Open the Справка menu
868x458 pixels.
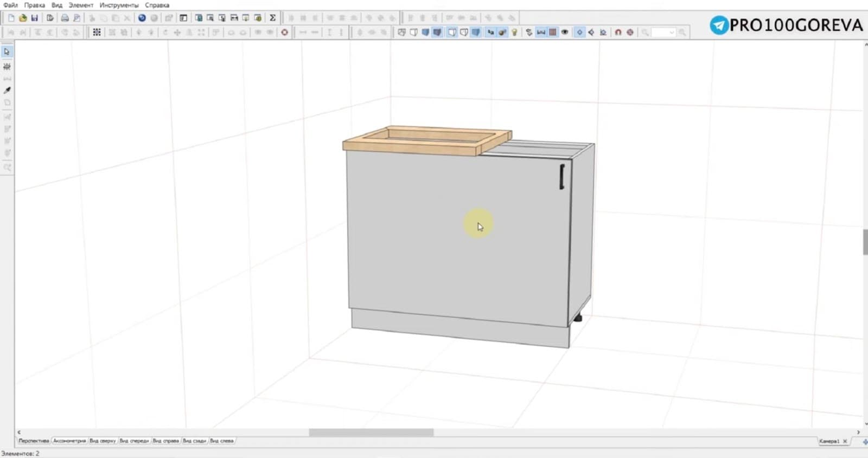pyautogui.click(x=157, y=5)
